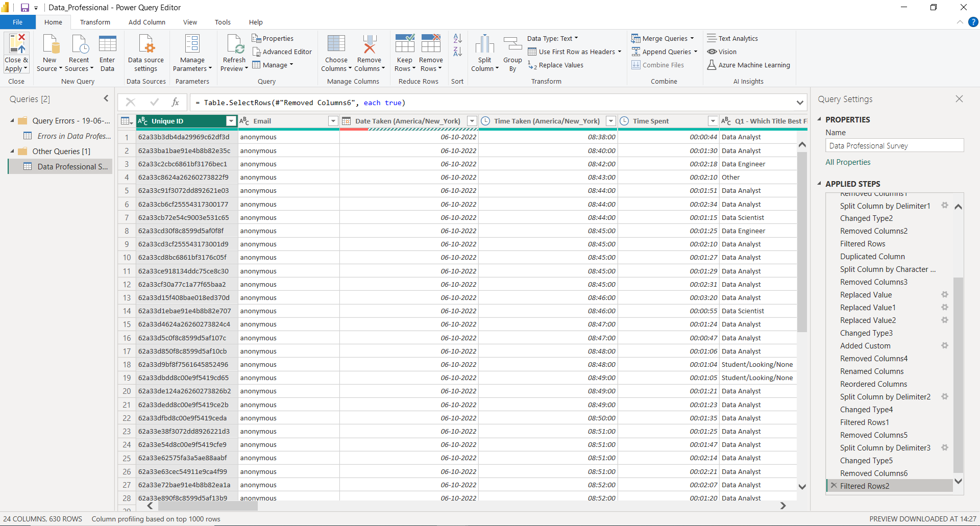Collapse the Queries pane
Viewport: 980px width, 526px height.
[106, 98]
